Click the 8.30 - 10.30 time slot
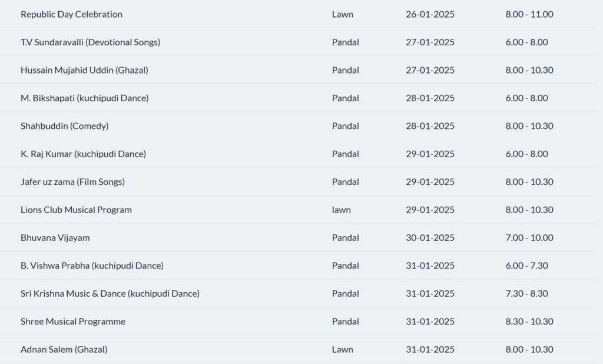The image size is (603, 364). click(529, 322)
